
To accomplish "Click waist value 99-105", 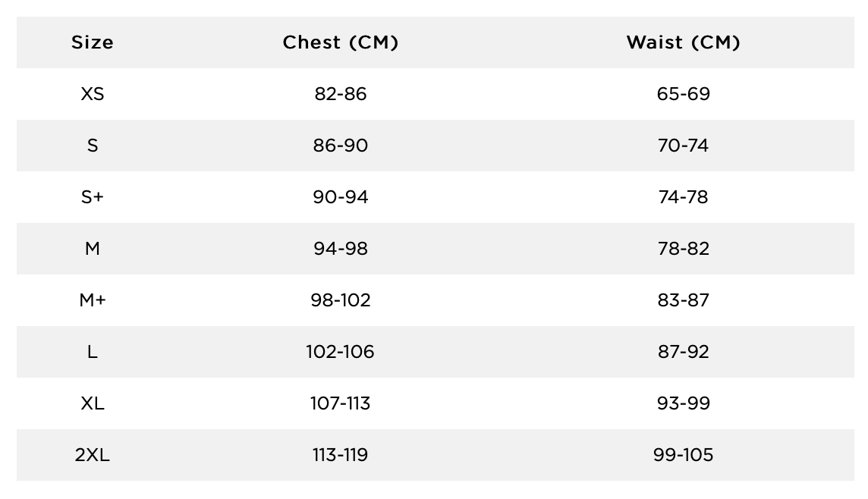I will coord(683,455).
